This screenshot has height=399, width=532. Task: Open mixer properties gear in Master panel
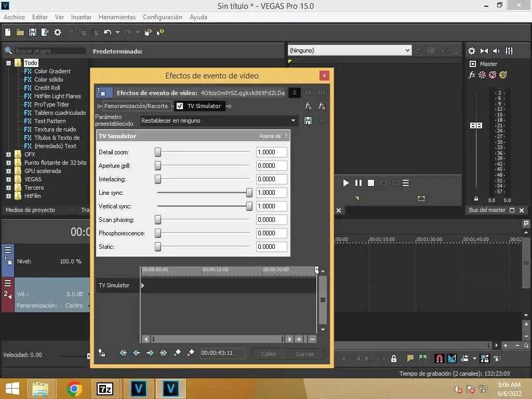click(x=472, y=51)
